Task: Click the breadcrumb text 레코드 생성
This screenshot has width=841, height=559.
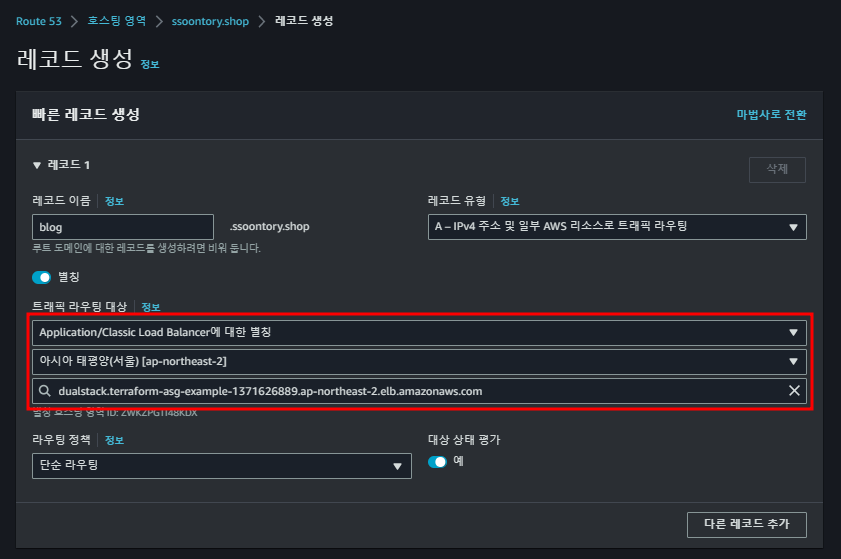Action: pos(304,21)
